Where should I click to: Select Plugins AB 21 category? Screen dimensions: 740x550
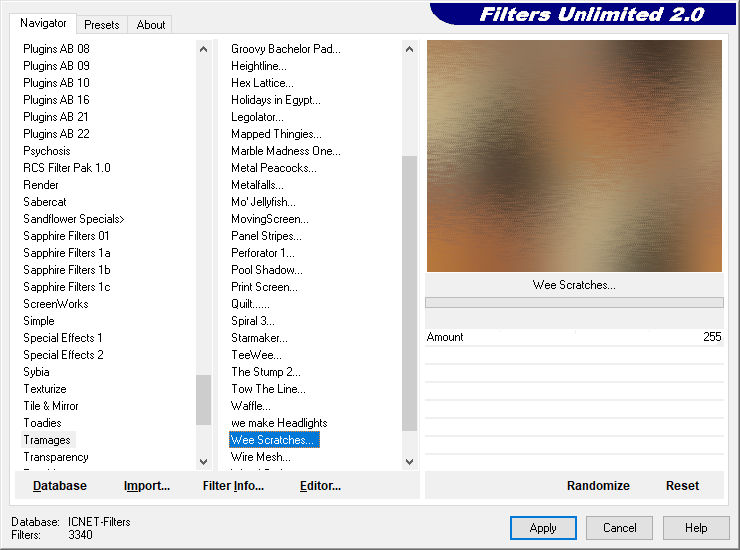tap(56, 117)
